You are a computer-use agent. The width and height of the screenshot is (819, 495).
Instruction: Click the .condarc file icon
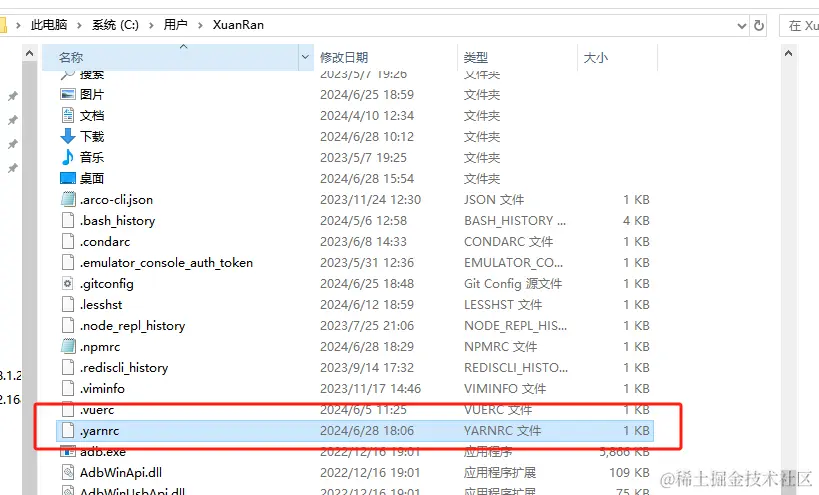click(68, 241)
